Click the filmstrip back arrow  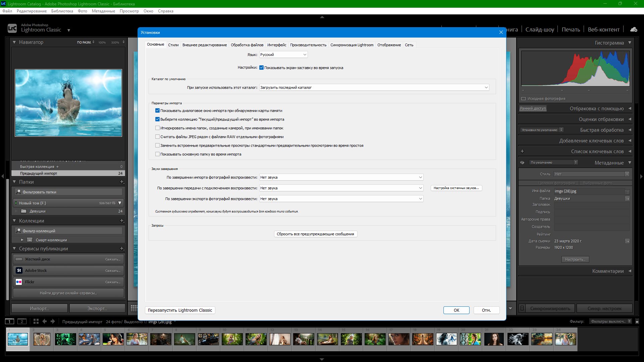coord(45,321)
